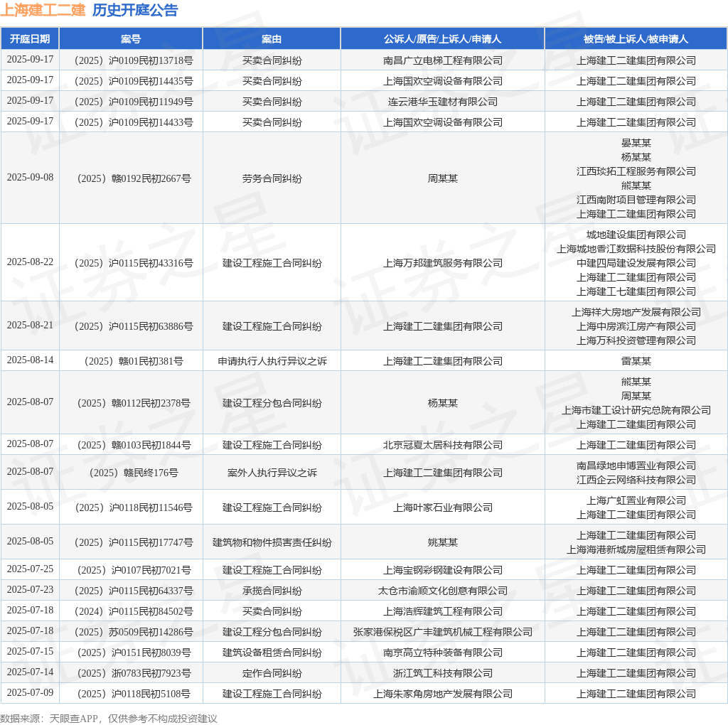Image resolution: width=728 pixels, height=725 pixels.
Task: Click plaintiff 南京高立特种装备有限公司
Action: point(442,652)
